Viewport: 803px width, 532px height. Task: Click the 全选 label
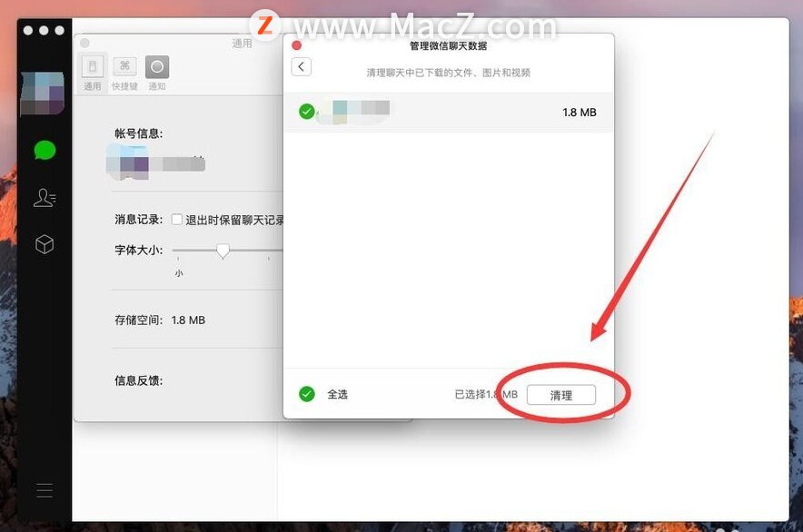(x=338, y=394)
